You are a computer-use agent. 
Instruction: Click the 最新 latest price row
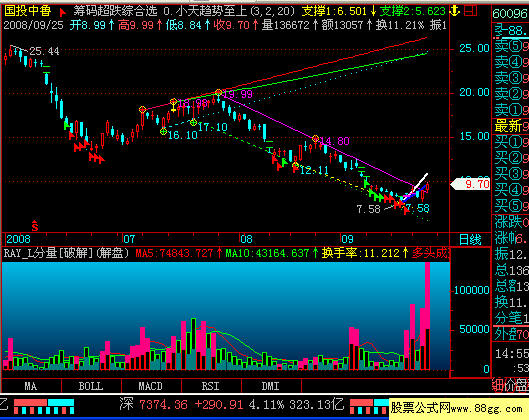point(511,127)
